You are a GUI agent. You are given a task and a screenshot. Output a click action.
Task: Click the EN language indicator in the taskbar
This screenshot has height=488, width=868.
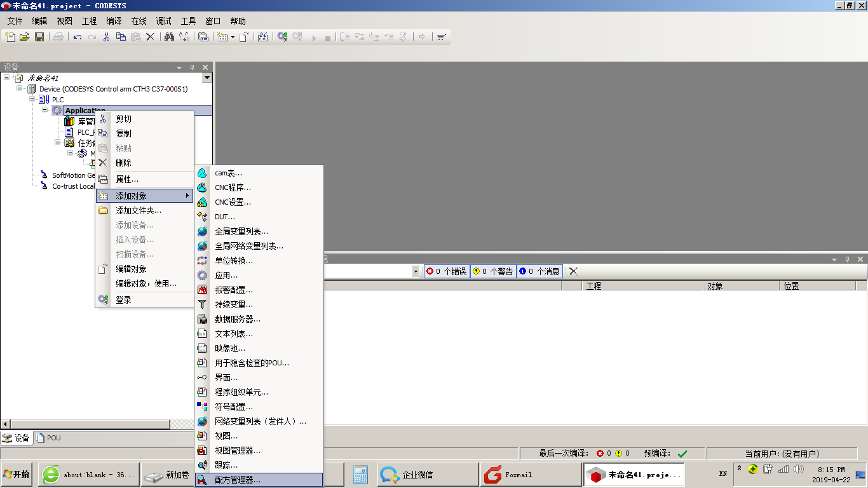[x=723, y=474]
